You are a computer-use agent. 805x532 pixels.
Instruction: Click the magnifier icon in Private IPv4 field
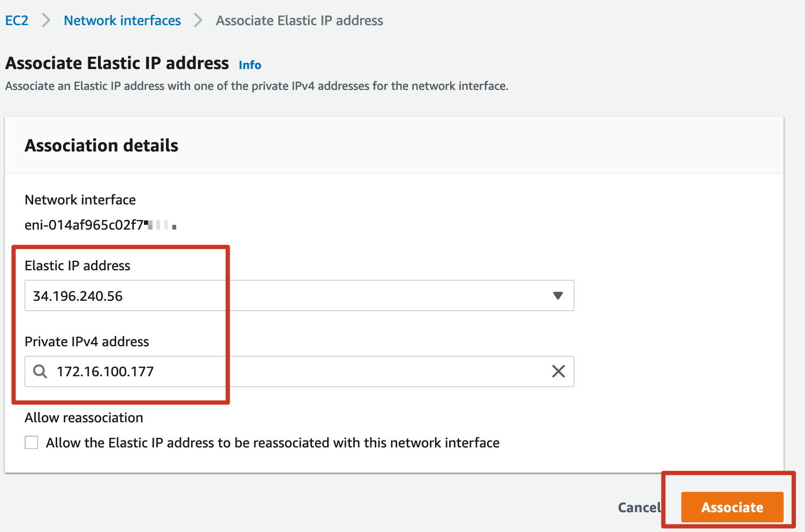click(40, 371)
